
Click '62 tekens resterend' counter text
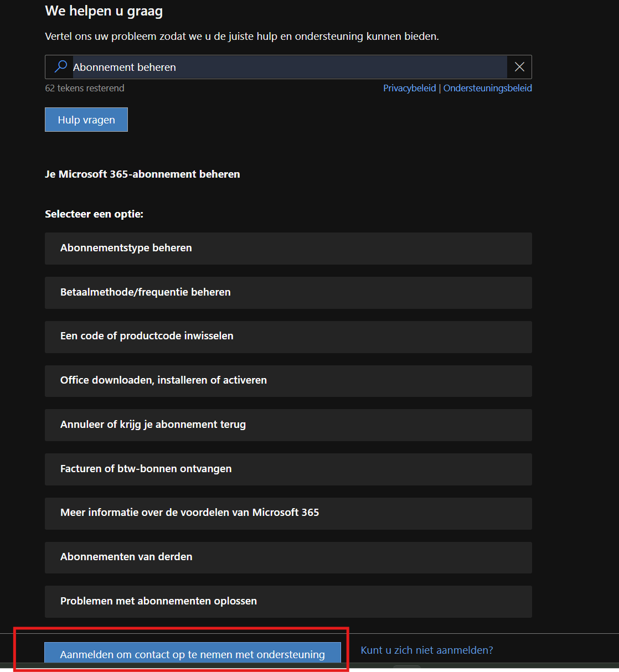click(85, 88)
